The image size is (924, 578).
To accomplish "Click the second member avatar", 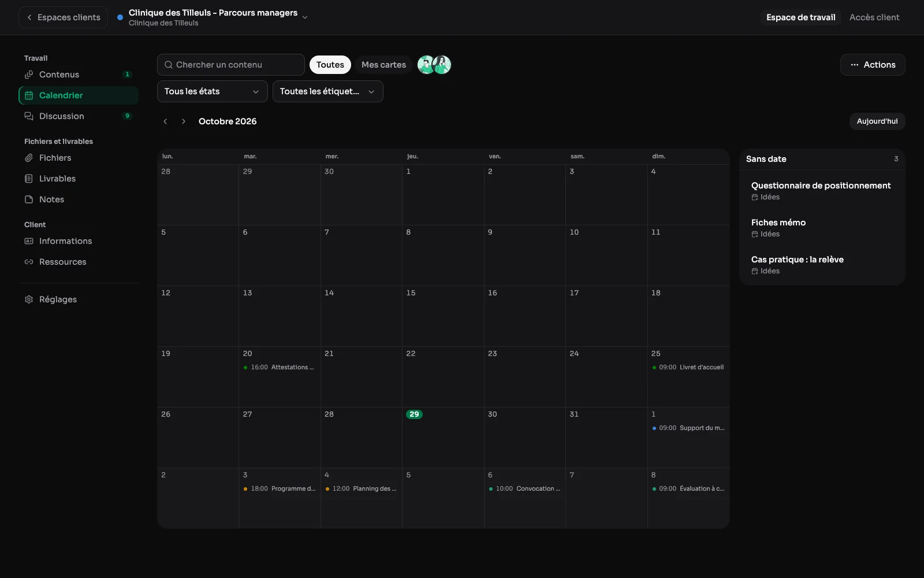I will (442, 65).
